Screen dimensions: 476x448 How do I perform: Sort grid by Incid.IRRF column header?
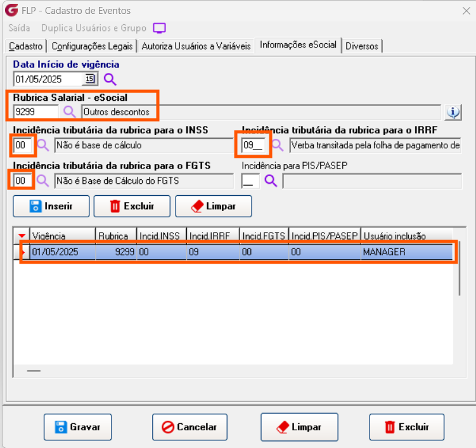point(213,236)
